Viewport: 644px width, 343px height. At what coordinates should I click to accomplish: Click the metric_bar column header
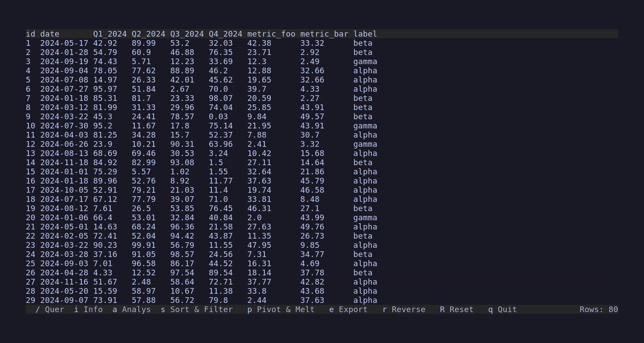(x=324, y=34)
